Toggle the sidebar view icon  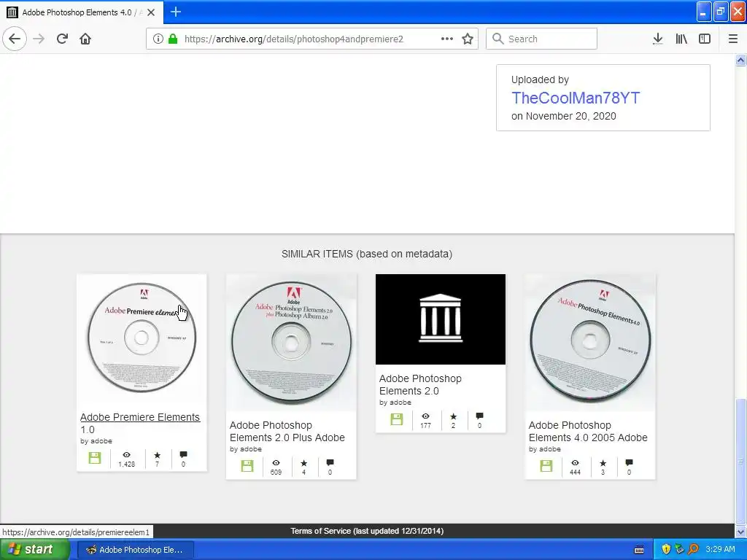tap(705, 39)
